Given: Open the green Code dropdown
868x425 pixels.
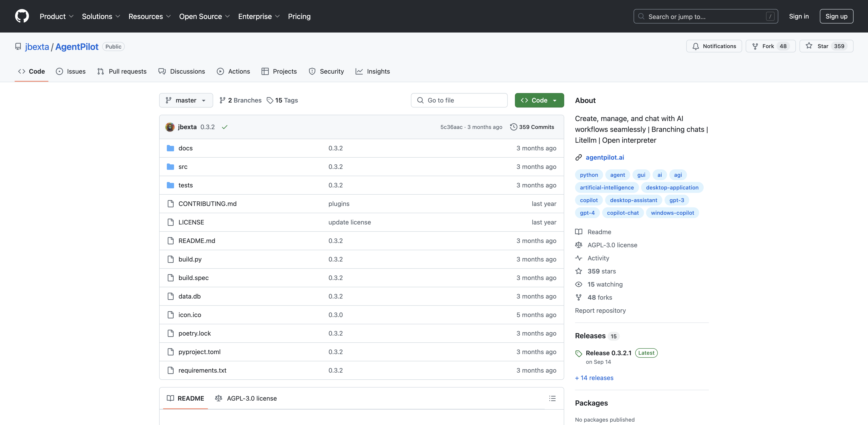Looking at the screenshot, I should 539,100.
